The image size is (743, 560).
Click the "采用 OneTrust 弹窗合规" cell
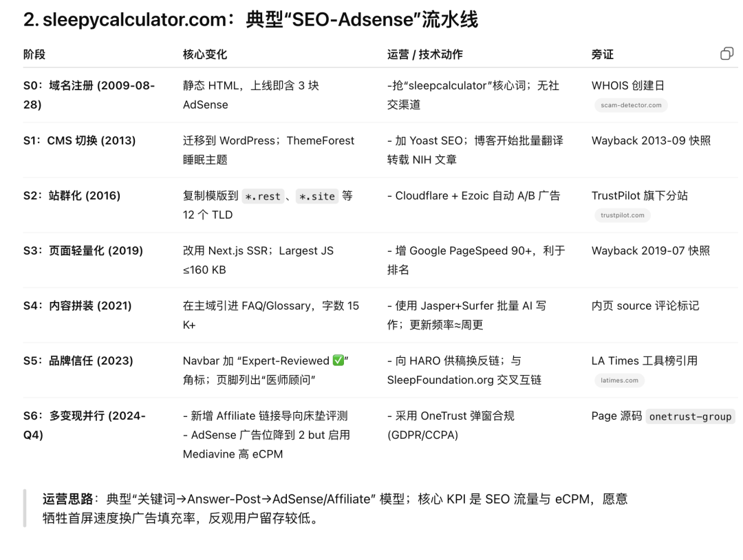tap(451, 425)
